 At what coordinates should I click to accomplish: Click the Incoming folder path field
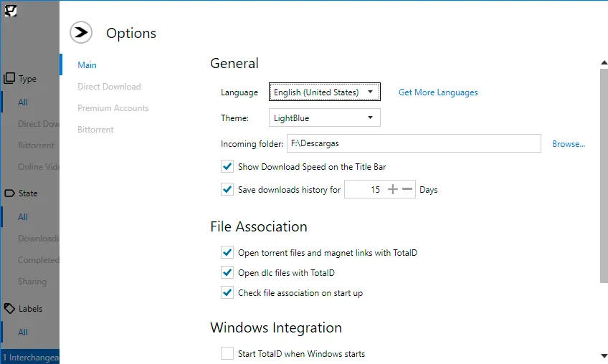414,143
